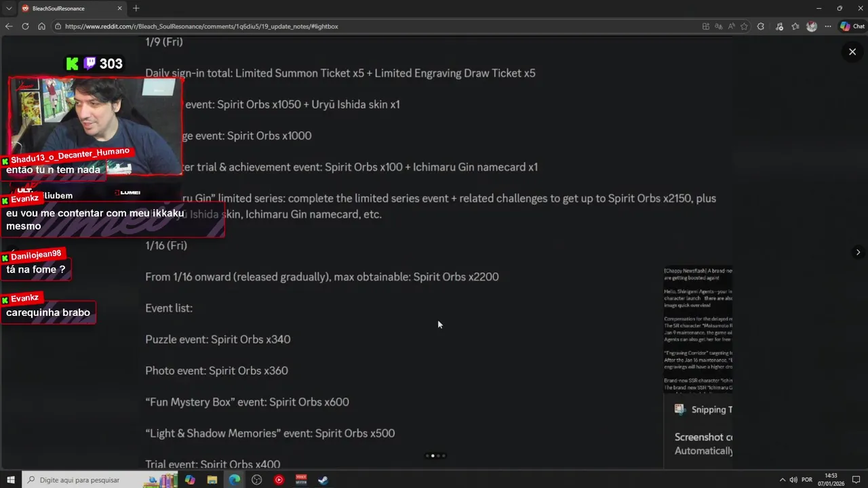Click the "1/16 (Fri)" date heading
Screen dimensions: 868x488
point(166,245)
